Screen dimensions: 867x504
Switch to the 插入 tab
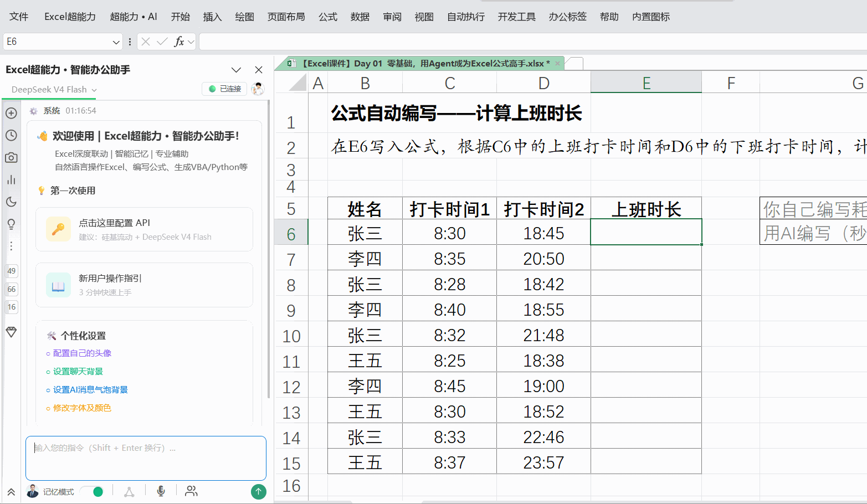tap(213, 17)
